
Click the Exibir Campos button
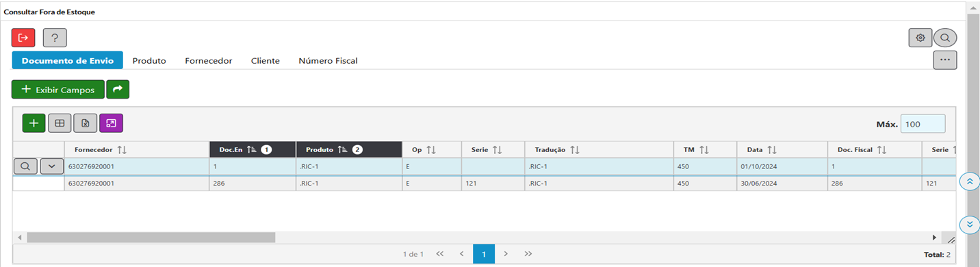click(x=58, y=90)
